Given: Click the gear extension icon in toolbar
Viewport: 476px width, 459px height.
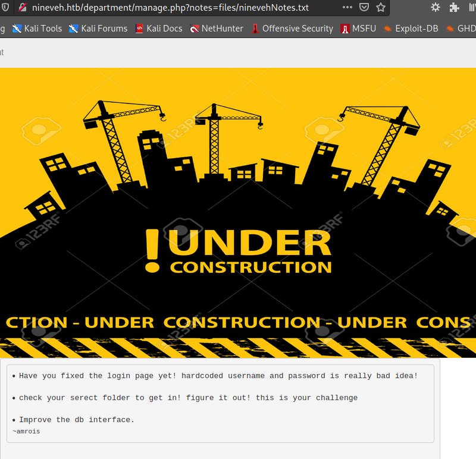Looking at the screenshot, I should 436,7.
